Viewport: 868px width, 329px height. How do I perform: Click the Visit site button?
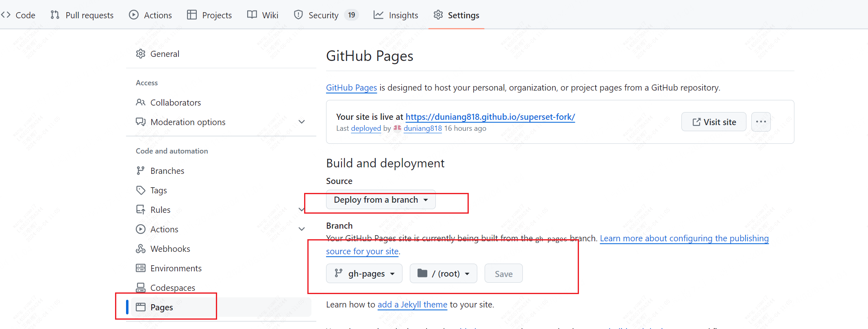tap(714, 122)
